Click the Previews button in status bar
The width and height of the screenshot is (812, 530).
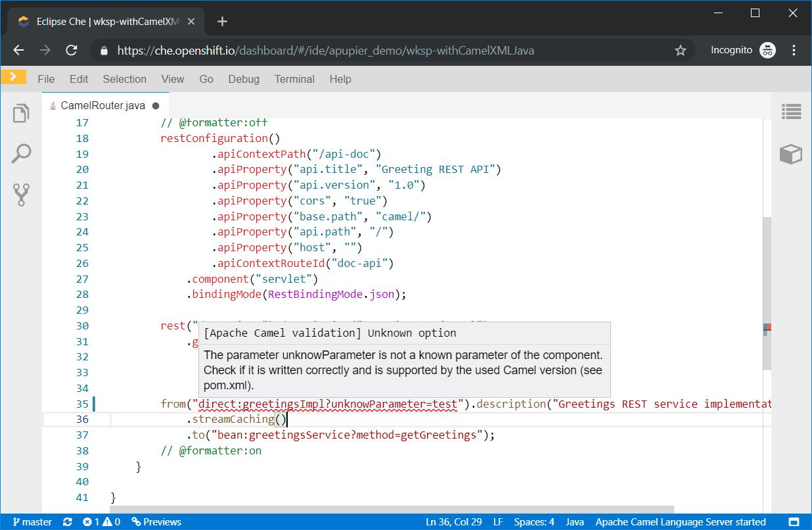156,522
